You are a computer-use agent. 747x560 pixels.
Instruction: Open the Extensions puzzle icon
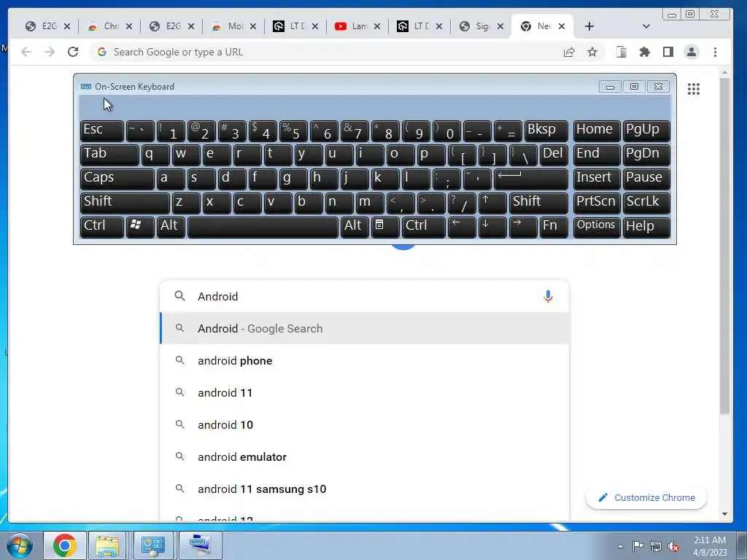click(645, 52)
